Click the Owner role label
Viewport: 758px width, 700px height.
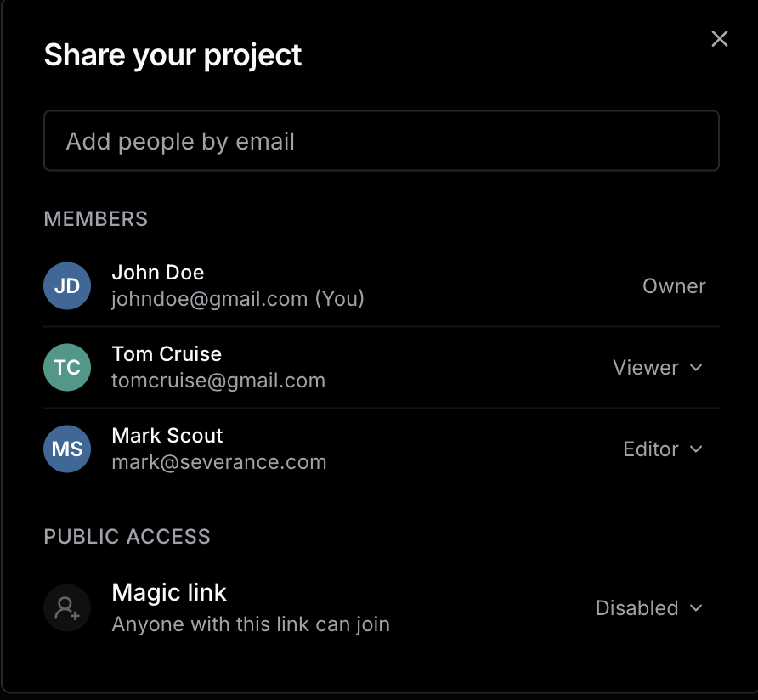[674, 286]
